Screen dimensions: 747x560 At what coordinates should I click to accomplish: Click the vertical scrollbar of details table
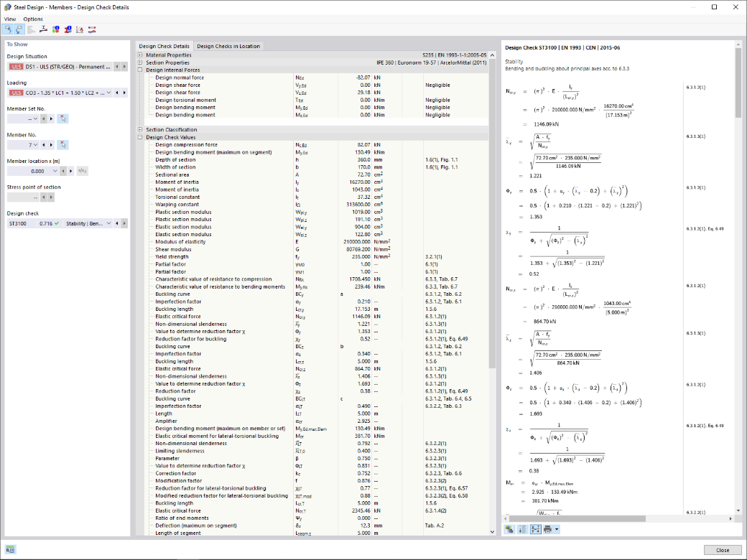(492, 212)
